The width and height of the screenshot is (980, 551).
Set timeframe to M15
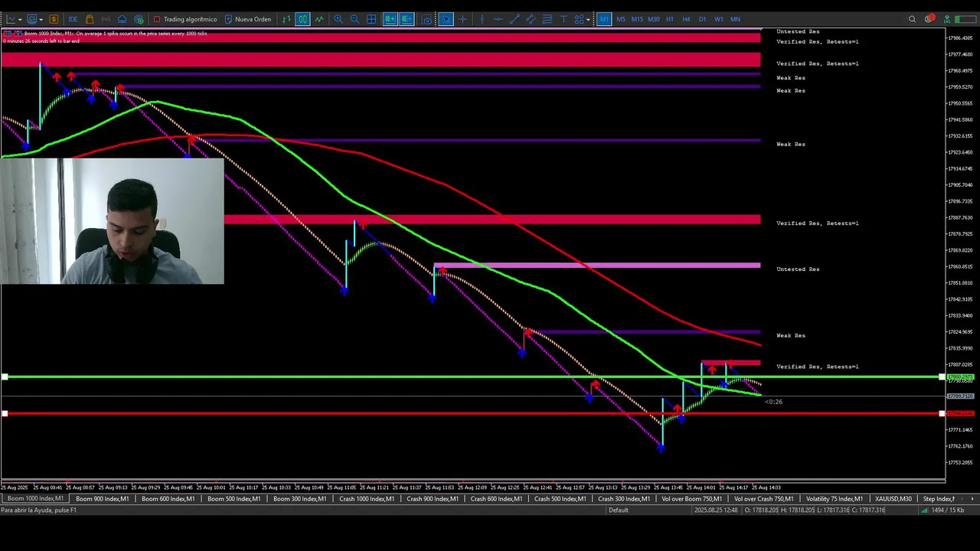637,19
